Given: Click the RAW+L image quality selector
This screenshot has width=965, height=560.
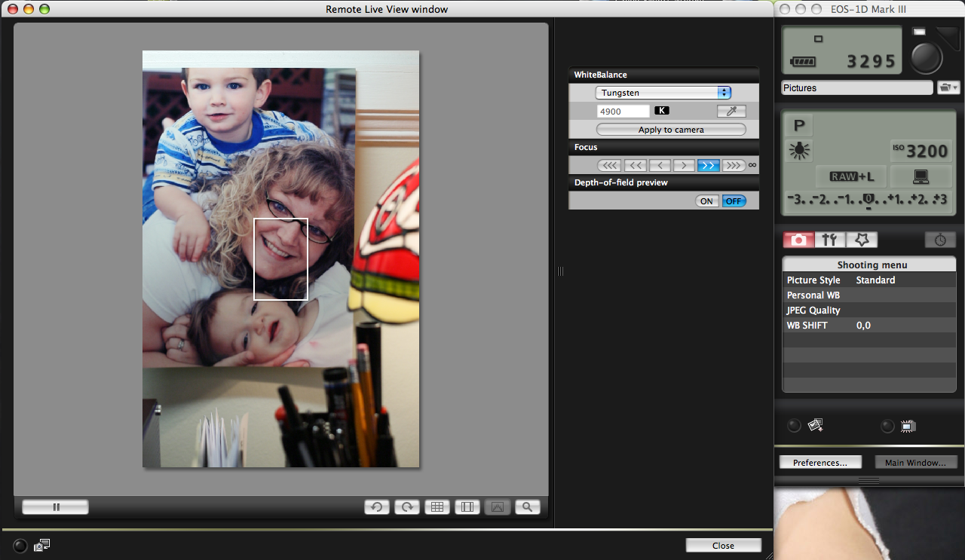Looking at the screenshot, I should click(x=851, y=176).
